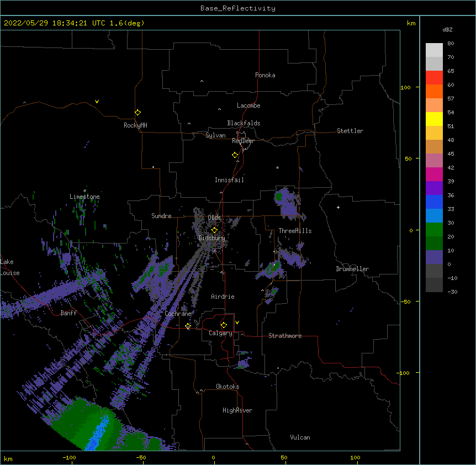The height and width of the screenshot is (465, 476).
Task: Click the RedDeer label
Action: pos(243,141)
